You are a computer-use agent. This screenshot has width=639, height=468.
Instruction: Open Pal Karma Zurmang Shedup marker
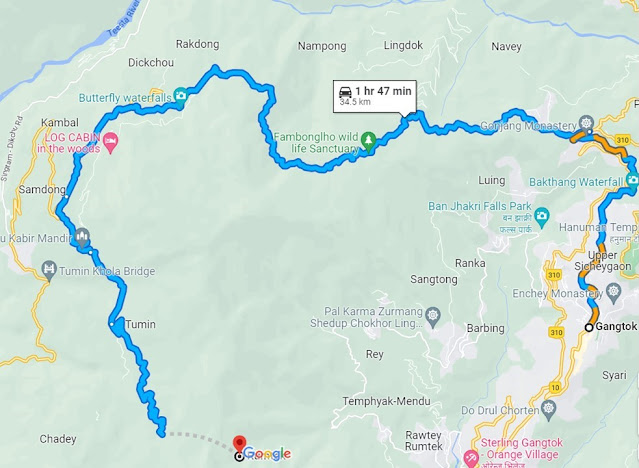[x=433, y=316]
